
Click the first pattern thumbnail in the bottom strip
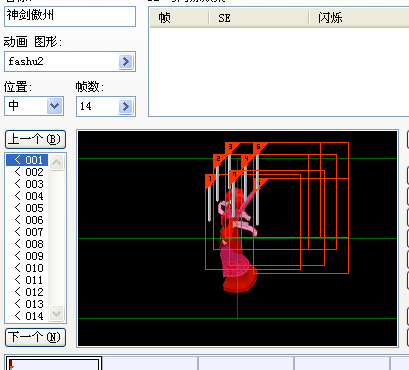tap(53, 364)
